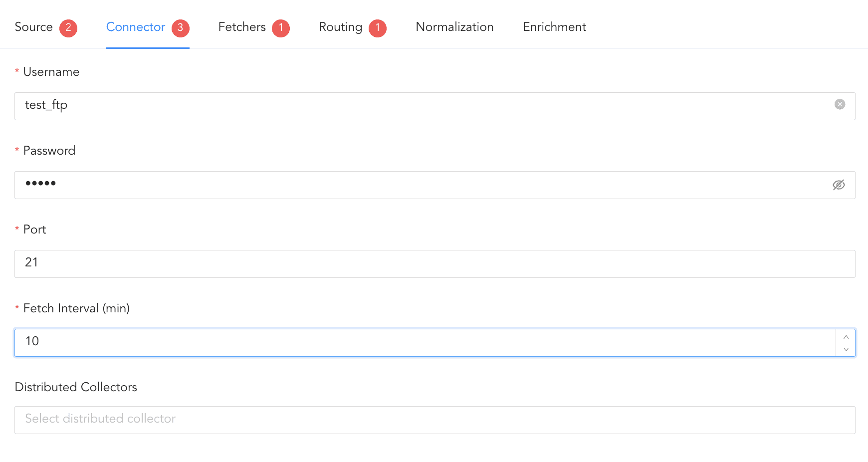Clear the Username field with the X icon

point(840,104)
